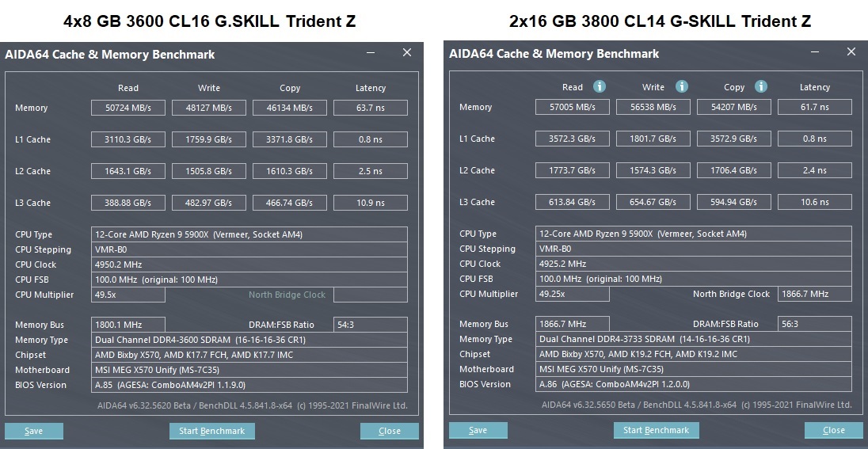Click L3 Cache Latency 10.6 ns field
868x449 pixels.
point(815,201)
